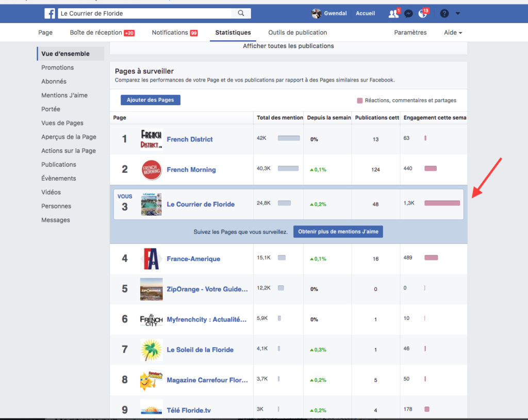528x420 pixels.
Task: Open Paramètres tab
Action: click(x=410, y=33)
